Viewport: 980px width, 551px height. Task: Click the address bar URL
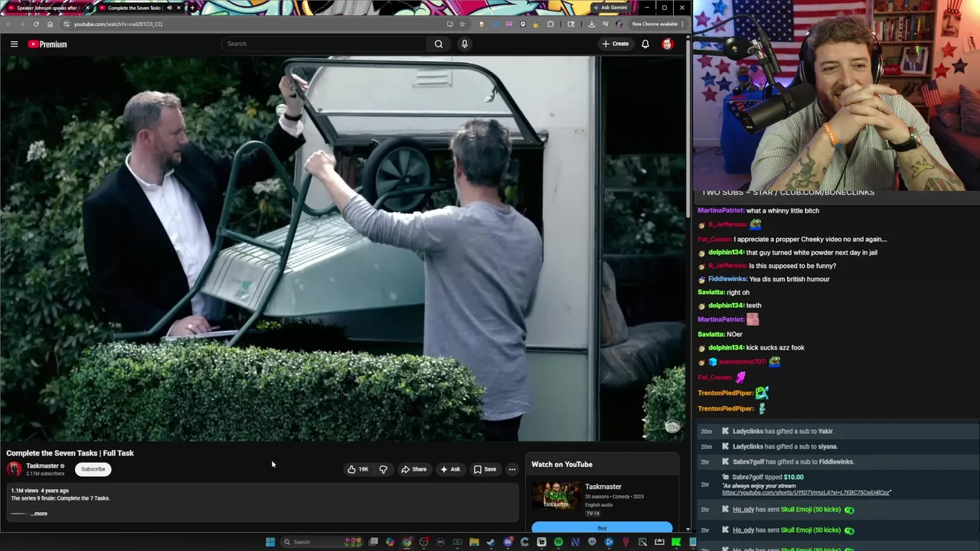point(118,24)
